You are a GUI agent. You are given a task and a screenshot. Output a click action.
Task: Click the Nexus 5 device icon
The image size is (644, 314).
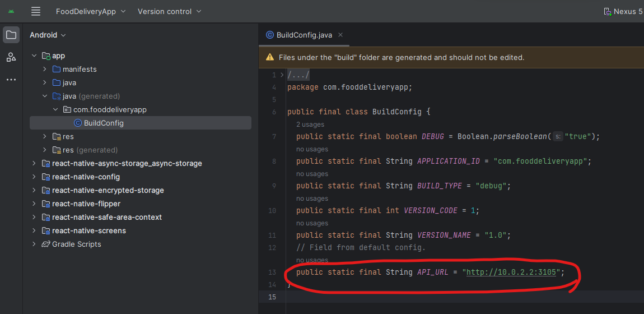tap(608, 12)
